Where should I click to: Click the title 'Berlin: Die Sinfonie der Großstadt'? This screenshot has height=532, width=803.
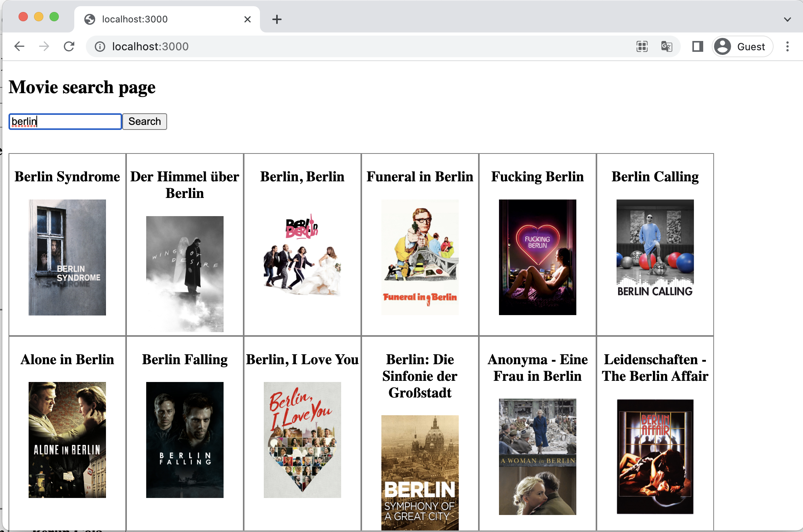[x=420, y=376]
